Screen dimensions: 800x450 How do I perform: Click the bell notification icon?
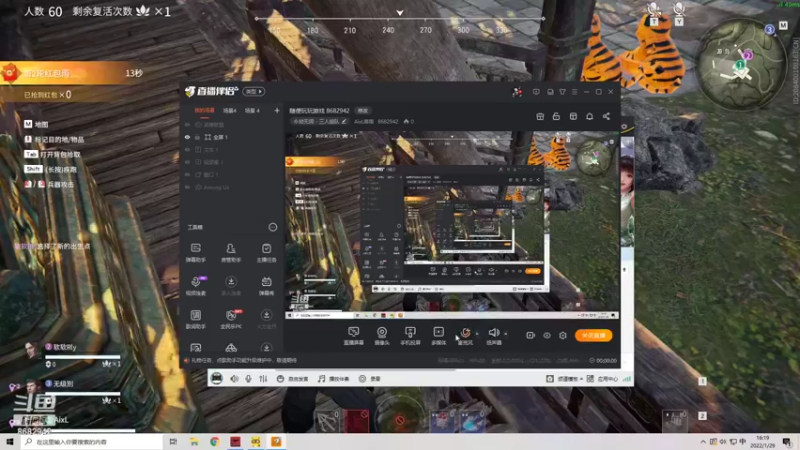click(x=589, y=117)
